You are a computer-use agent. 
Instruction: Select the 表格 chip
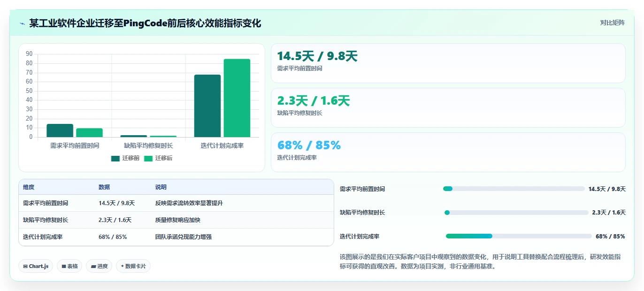[69, 266]
